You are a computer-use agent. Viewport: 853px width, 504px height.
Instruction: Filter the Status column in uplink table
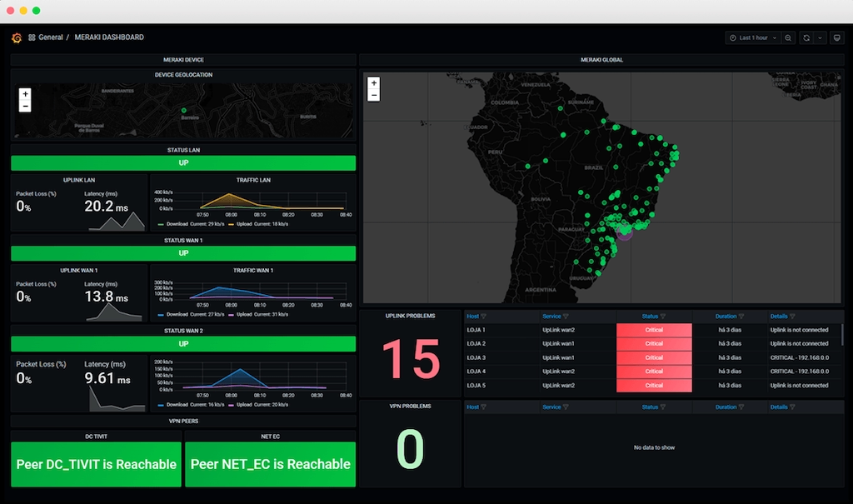click(x=662, y=317)
